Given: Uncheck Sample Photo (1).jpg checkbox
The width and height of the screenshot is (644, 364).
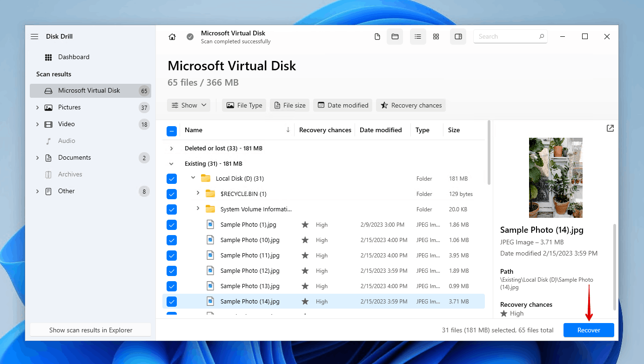Looking at the screenshot, I should (172, 225).
